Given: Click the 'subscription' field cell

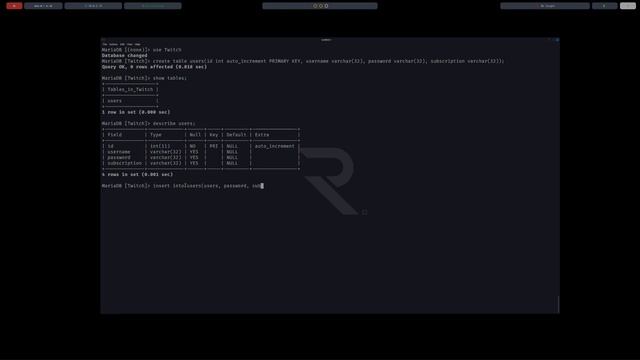Looking at the screenshot, I should (x=124, y=163).
